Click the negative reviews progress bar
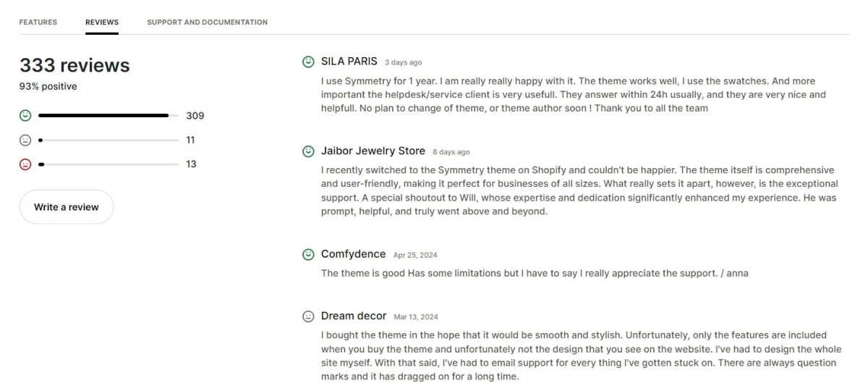Screen dimensions: 868x388 click(x=109, y=164)
